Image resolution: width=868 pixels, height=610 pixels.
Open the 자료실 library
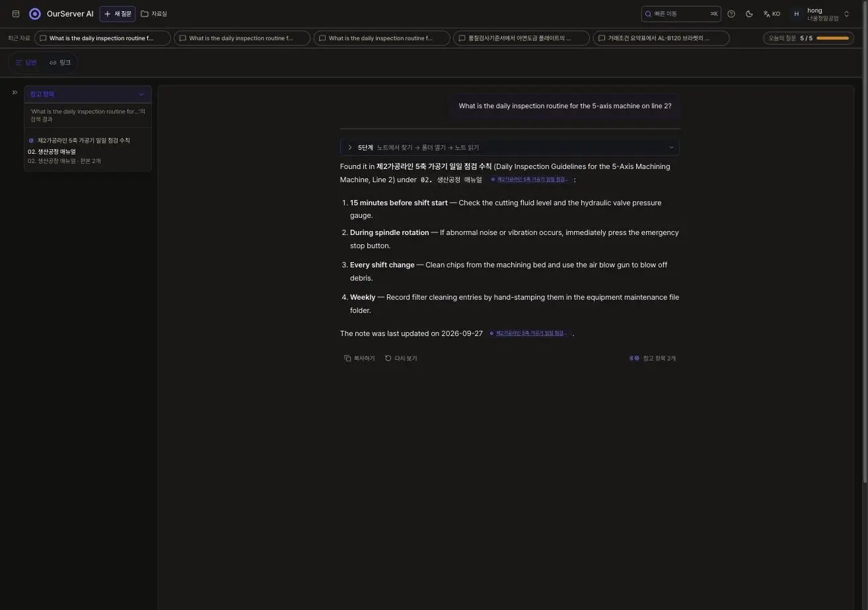pyautogui.click(x=154, y=14)
